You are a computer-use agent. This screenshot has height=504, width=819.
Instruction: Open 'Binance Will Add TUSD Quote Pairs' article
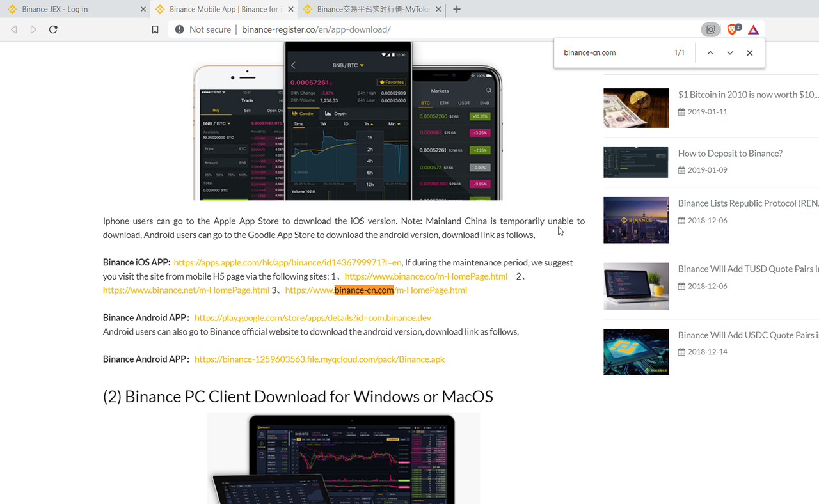pos(748,269)
